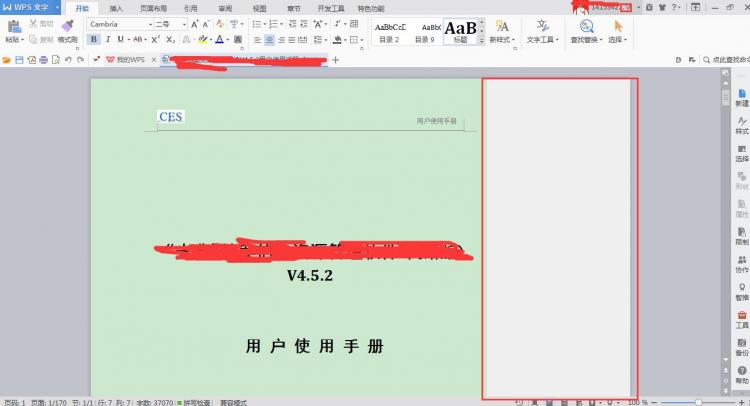This screenshot has height=406, width=750.
Task: Click the Text Tools icon
Action: (x=542, y=26)
